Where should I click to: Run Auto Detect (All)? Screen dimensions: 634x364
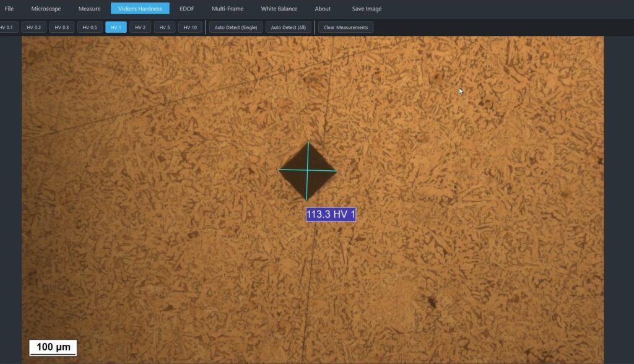(x=288, y=27)
